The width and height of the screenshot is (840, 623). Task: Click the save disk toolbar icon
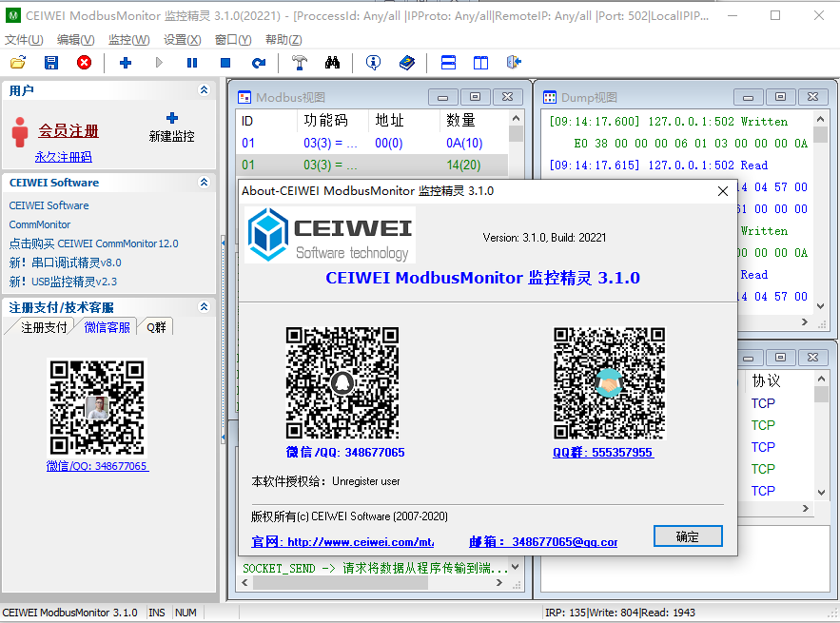click(x=51, y=63)
